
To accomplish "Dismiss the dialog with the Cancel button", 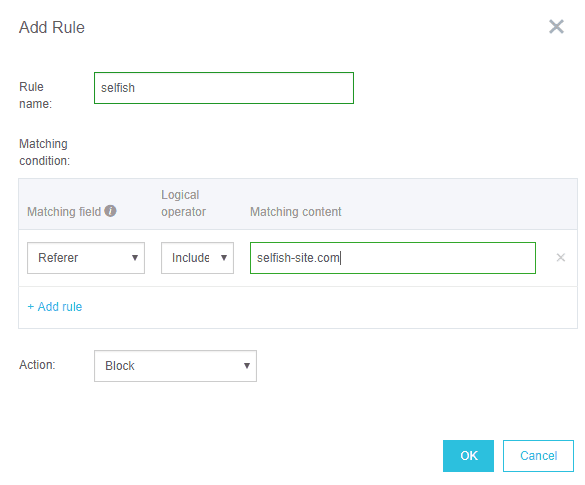I will 538,456.
